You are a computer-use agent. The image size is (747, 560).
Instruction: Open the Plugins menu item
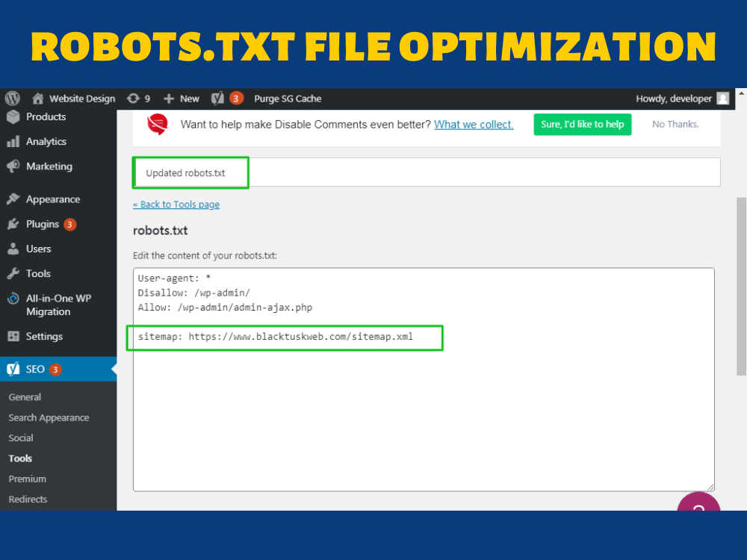(43, 224)
